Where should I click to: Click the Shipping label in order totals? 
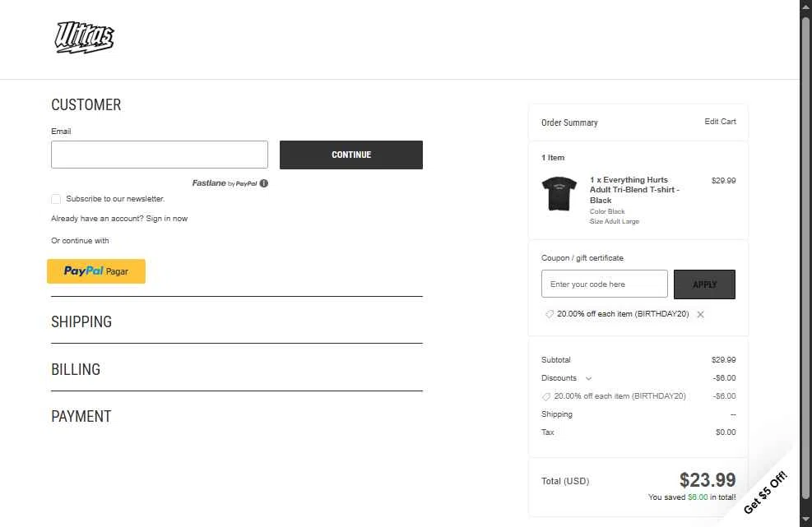coord(557,414)
